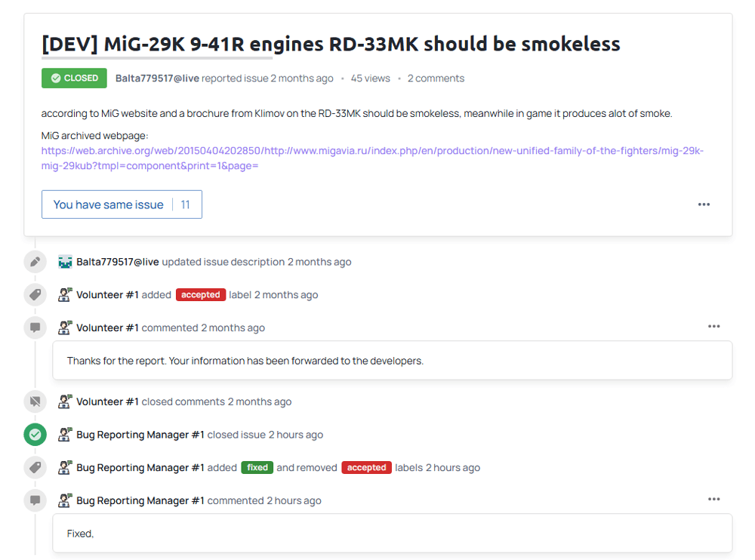Click the closed comments crossed-bubble icon

pyautogui.click(x=35, y=402)
